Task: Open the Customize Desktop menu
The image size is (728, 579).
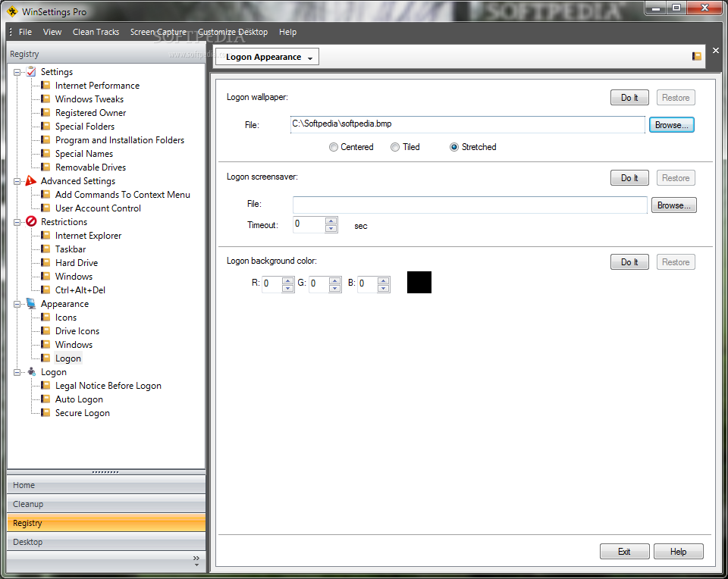Action: point(233,32)
